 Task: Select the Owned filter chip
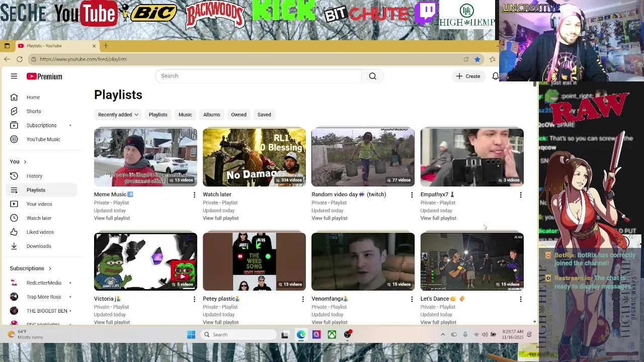238,115
